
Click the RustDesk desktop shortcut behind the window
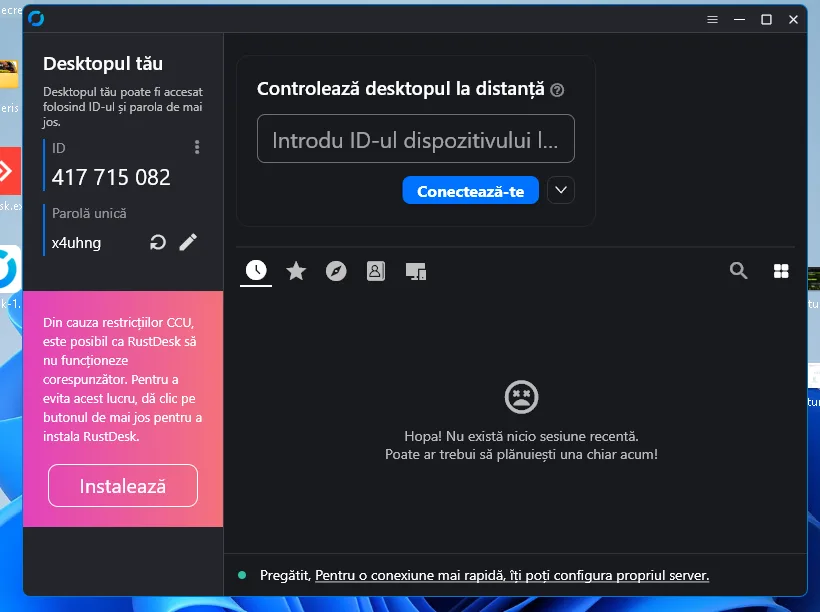point(10,269)
